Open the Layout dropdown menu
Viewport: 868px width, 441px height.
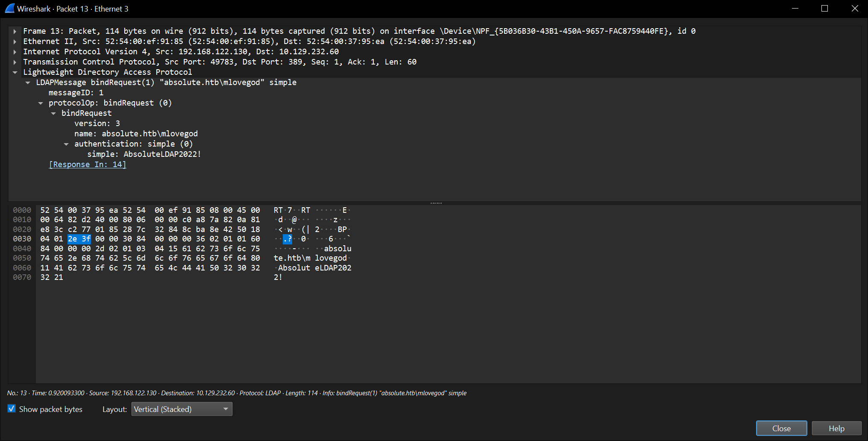(x=182, y=409)
